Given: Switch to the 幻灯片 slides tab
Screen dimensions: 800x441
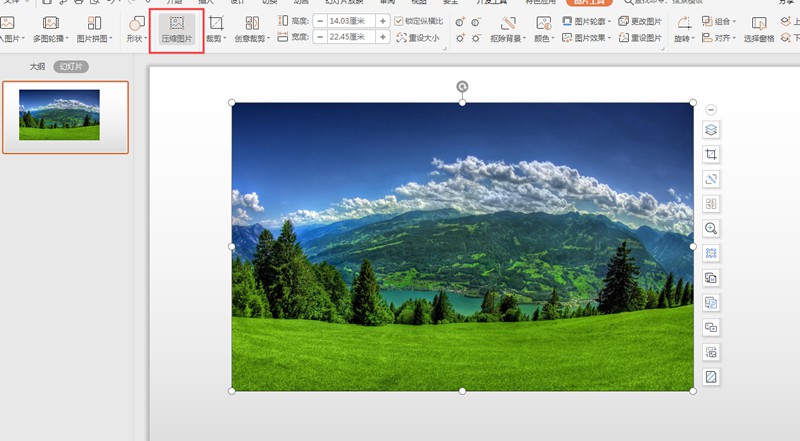Looking at the screenshot, I should click(71, 66).
